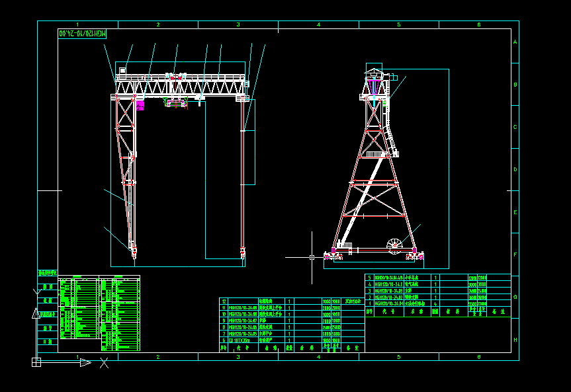This screenshot has height=392, width=571.
Task: Select quantity 4 in parts list row 1
Action: point(435,303)
